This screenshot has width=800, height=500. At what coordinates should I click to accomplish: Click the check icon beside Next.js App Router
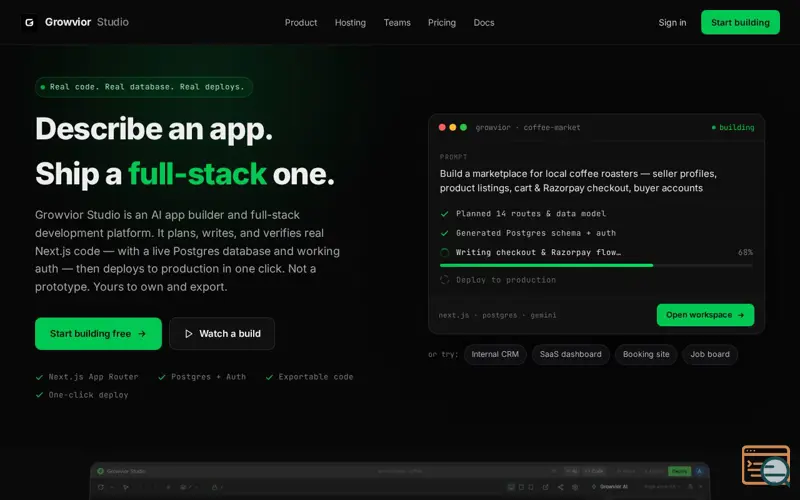pos(39,377)
